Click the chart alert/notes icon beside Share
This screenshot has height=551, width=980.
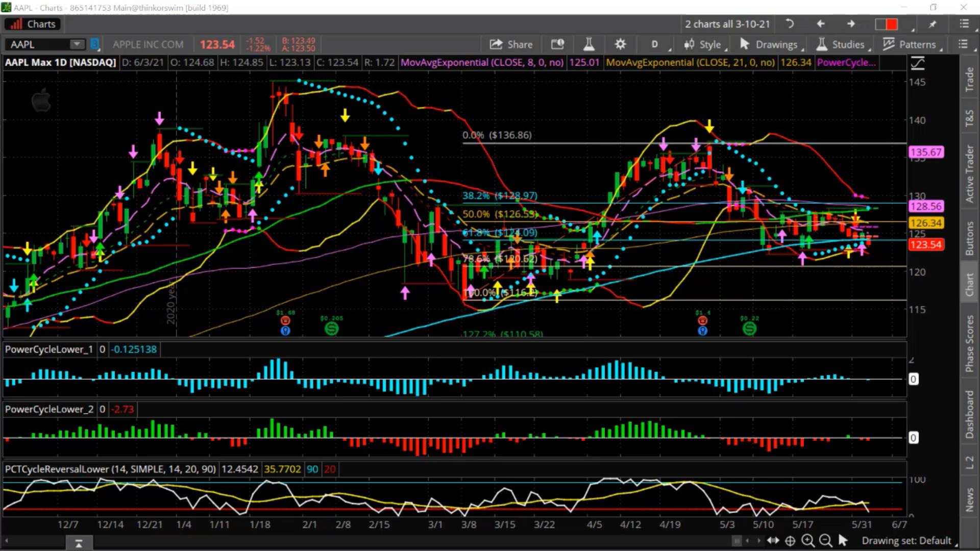click(557, 44)
